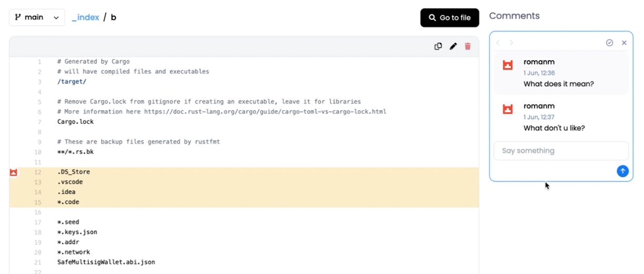
Task: Click the Go to file button
Action: (449, 17)
